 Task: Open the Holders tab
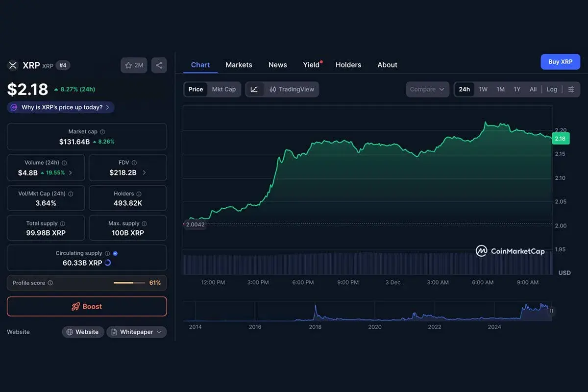[348, 65]
